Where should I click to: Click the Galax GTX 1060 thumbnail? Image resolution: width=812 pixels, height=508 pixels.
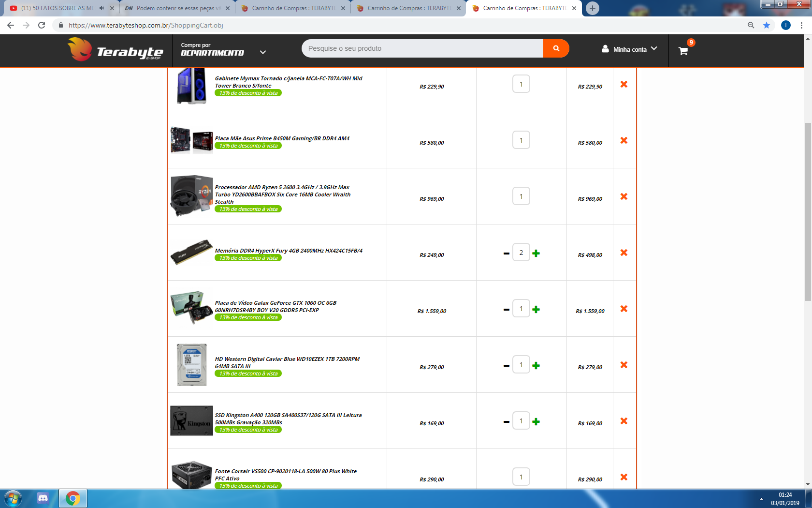(x=191, y=308)
